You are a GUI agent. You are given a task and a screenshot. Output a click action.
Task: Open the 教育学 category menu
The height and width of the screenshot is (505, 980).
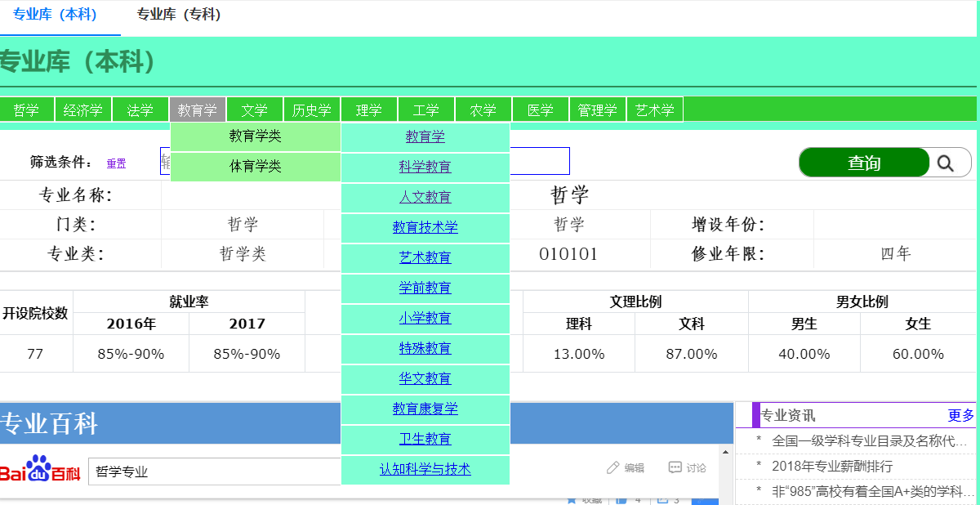[198, 109]
